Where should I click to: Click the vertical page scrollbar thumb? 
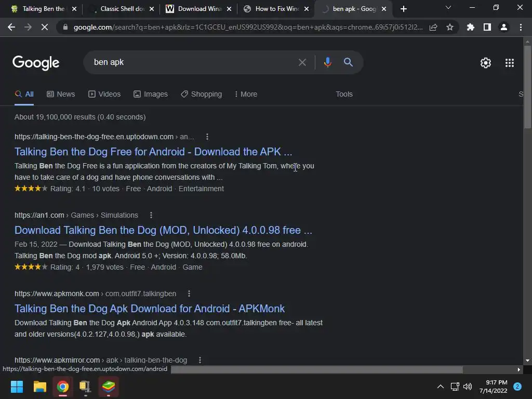527,87
